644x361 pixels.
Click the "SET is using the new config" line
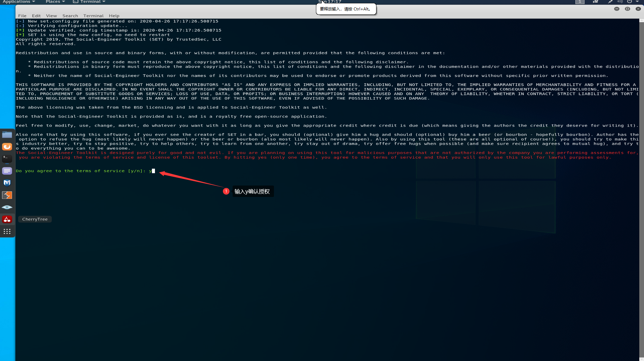[x=93, y=35]
